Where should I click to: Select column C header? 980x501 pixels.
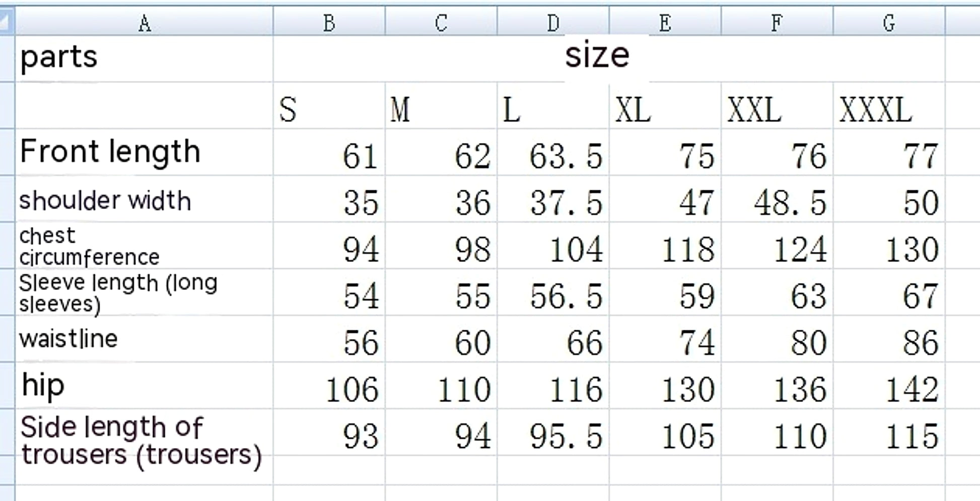(x=441, y=21)
